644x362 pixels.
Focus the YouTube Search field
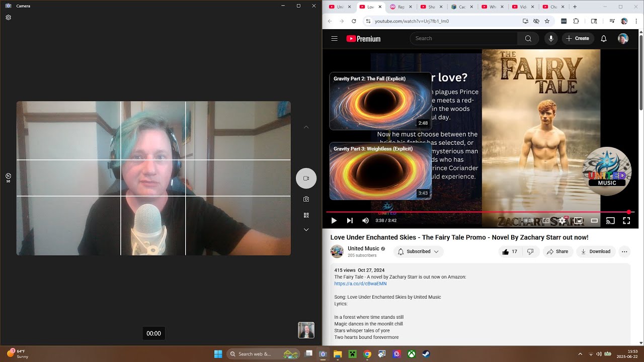coord(464,38)
